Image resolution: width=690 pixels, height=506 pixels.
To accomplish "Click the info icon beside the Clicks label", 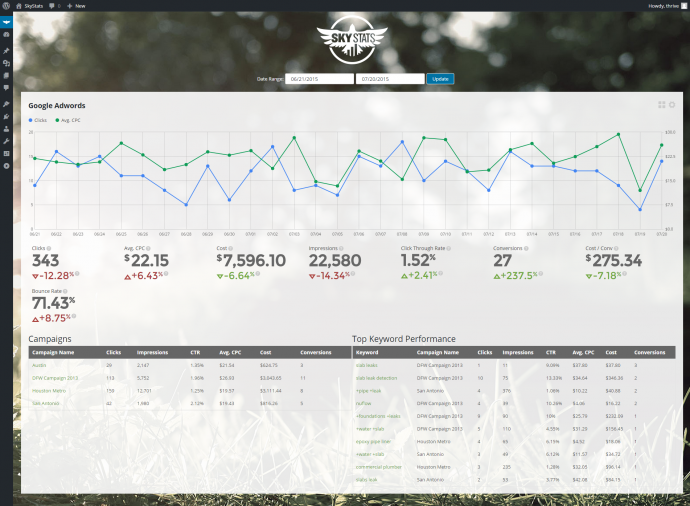I will tap(49, 248).
